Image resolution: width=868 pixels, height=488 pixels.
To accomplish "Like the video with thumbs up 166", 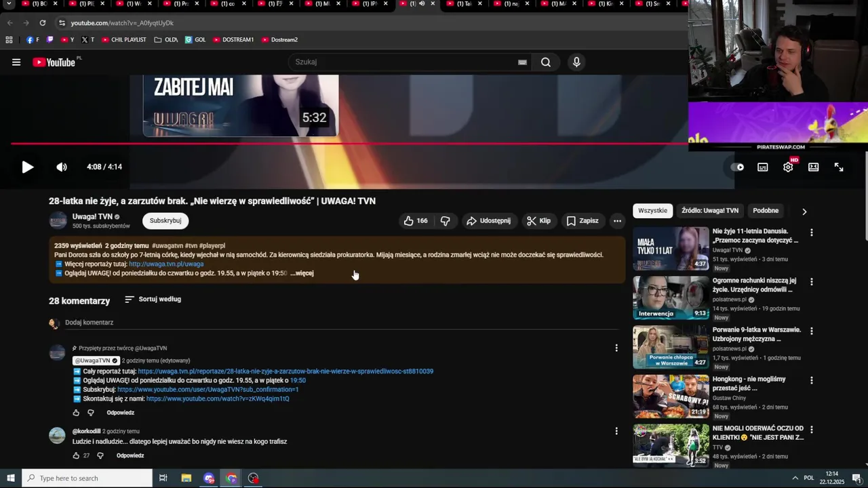I will [x=416, y=221].
